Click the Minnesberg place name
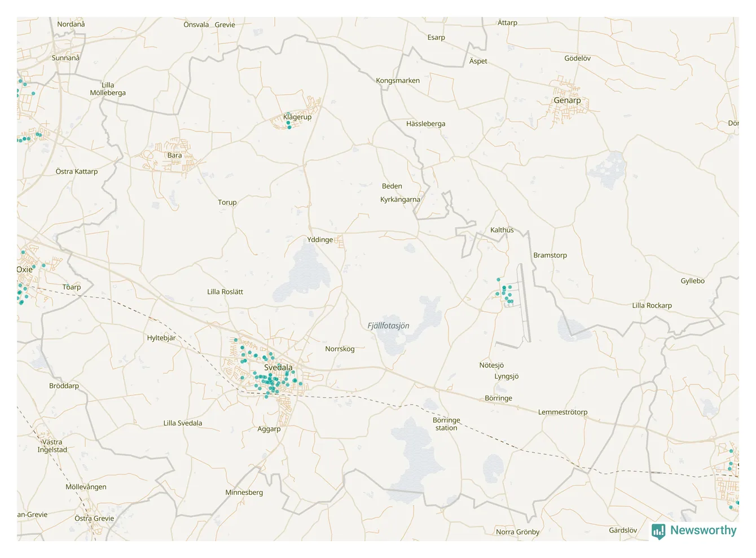Image resolution: width=756 pixels, height=558 pixels. coord(244,493)
